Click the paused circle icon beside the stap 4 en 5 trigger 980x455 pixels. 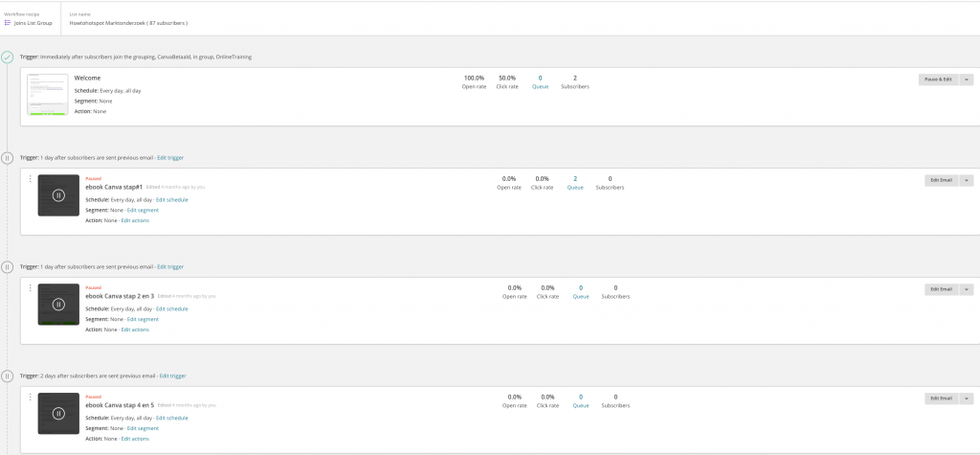click(x=8, y=376)
